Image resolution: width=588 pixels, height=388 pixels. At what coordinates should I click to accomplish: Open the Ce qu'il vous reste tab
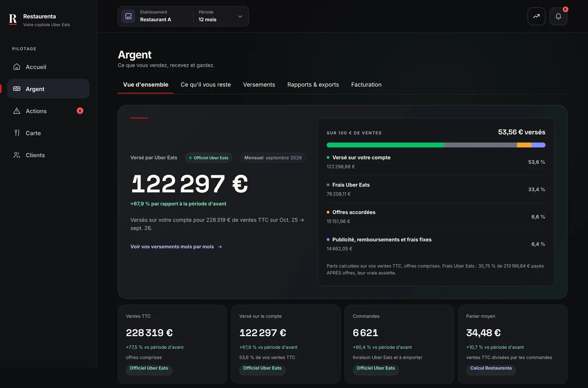[206, 85]
